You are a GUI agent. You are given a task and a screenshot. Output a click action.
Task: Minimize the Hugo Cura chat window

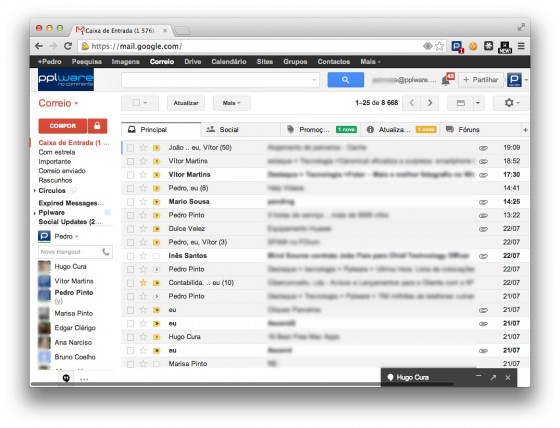[x=479, y=376]
